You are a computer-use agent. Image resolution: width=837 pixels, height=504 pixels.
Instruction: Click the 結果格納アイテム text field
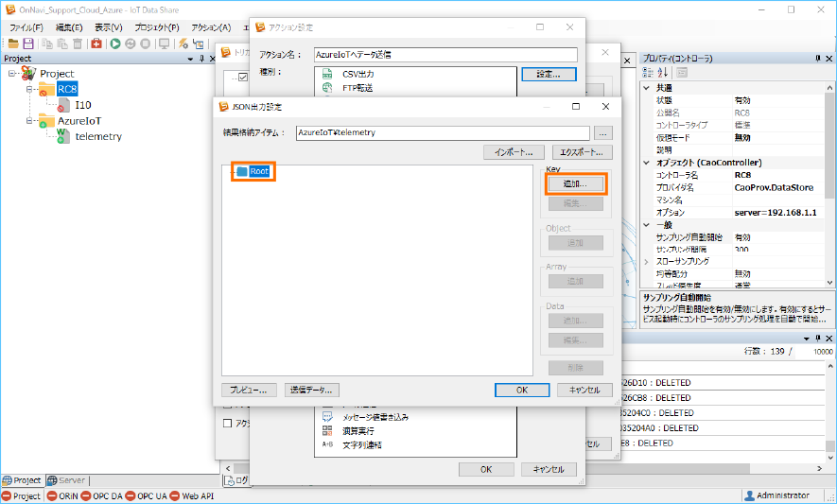pos(442,133)
